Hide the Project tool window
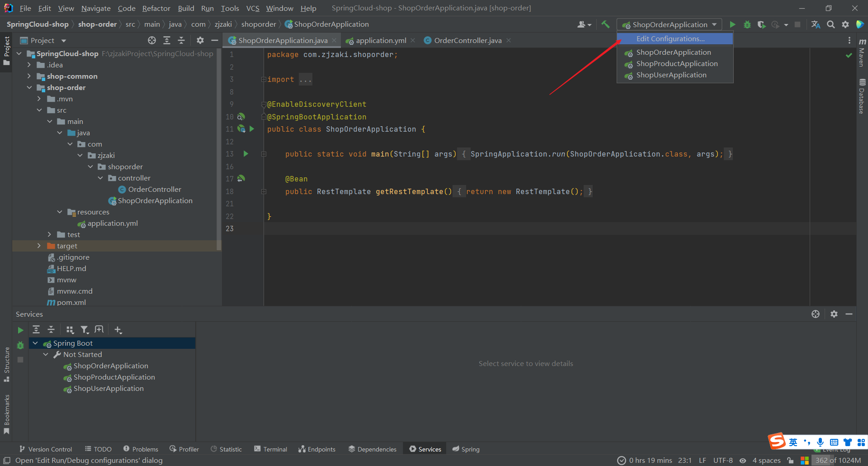This screenshot has width=868, height=466. (x=215, y=40)
